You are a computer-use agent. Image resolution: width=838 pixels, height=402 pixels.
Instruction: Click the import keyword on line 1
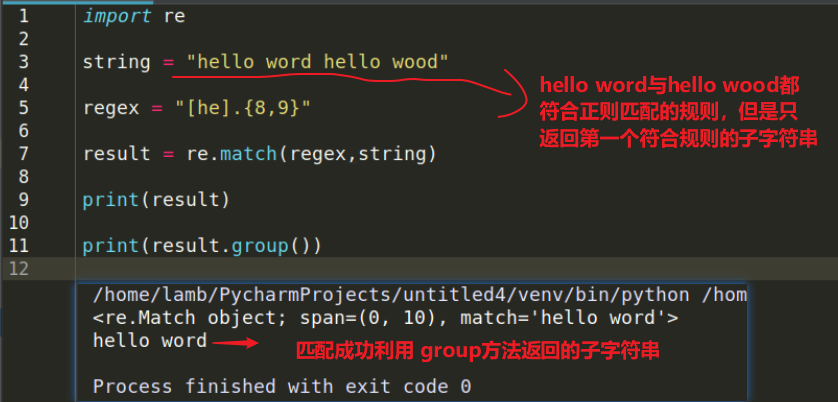coord(117,17)
